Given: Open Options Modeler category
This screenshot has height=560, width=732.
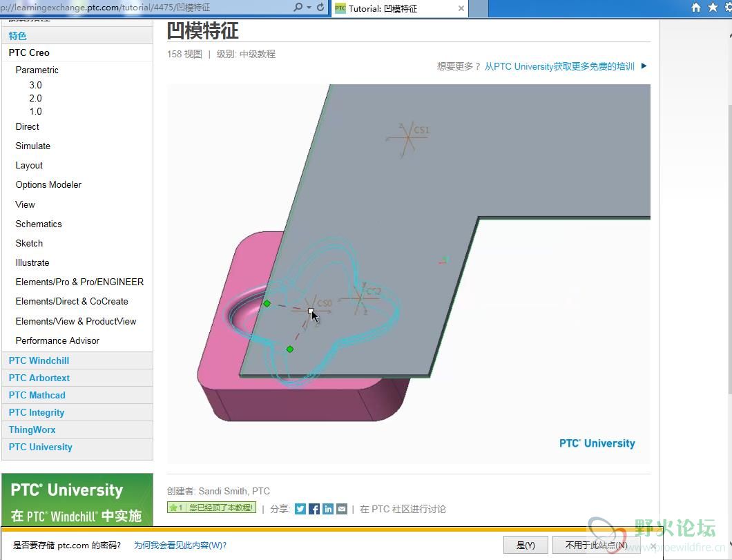Looking at the screenshot, I should [x=48, y=185].
